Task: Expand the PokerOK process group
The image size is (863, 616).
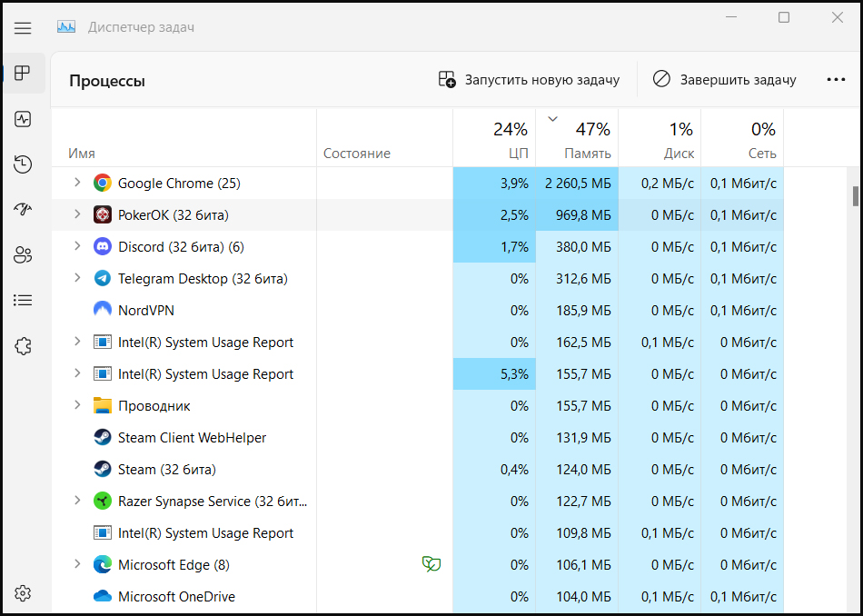Action: coord(77,214)
